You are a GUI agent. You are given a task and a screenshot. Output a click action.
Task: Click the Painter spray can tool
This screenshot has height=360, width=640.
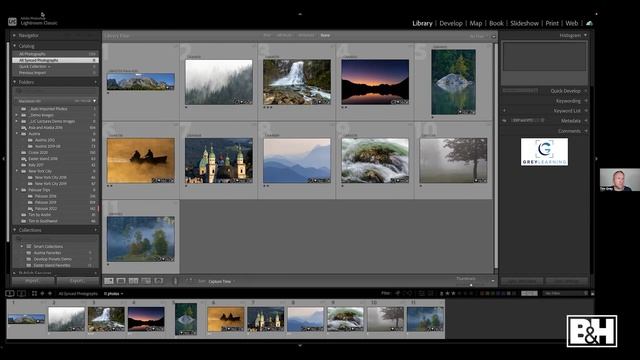(x=176, y=281)
